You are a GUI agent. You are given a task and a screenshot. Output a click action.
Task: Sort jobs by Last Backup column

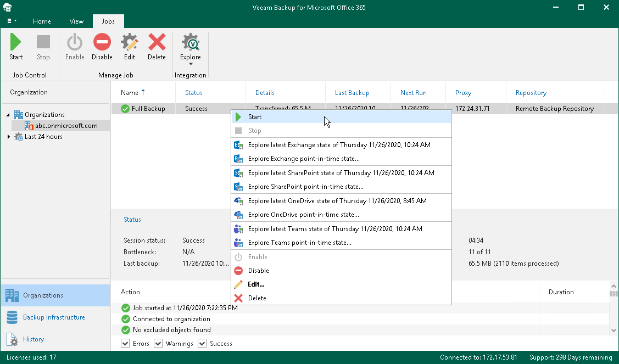pos(352,93)
